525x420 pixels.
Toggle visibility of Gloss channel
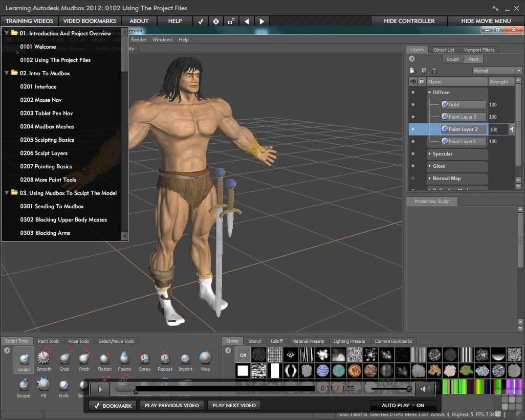coord(413,166)
